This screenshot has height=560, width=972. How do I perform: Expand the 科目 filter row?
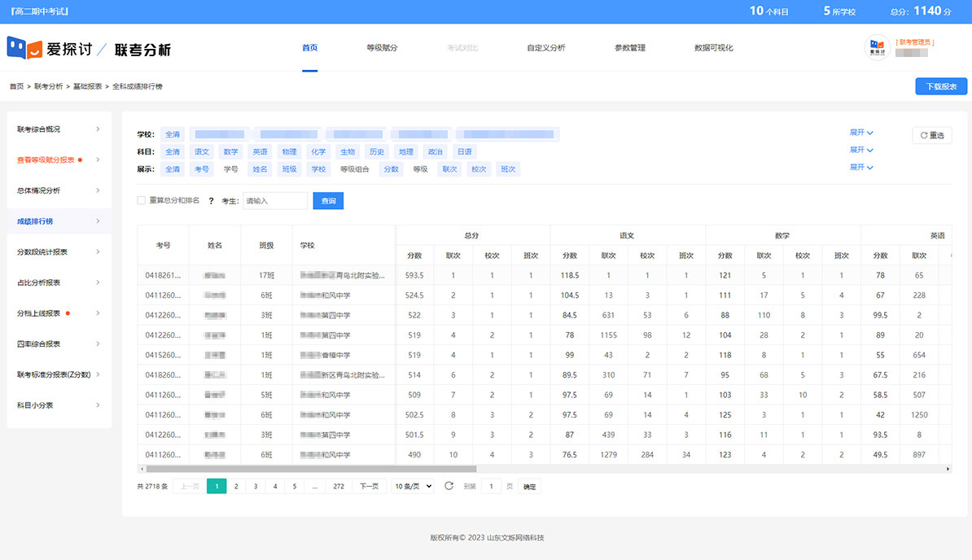coord(861,151)
